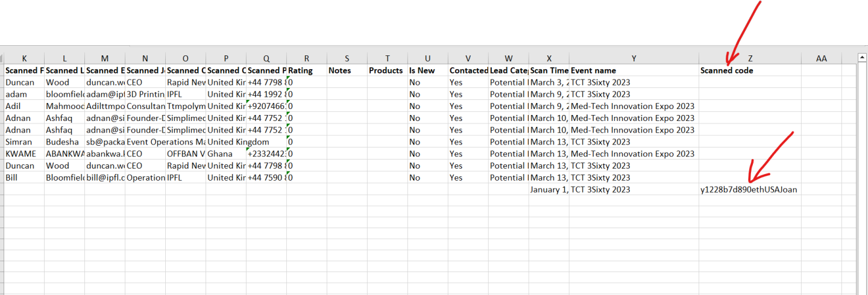Click the 'January 1' scan time cell

pyautogui.click(x=549, y=190)
